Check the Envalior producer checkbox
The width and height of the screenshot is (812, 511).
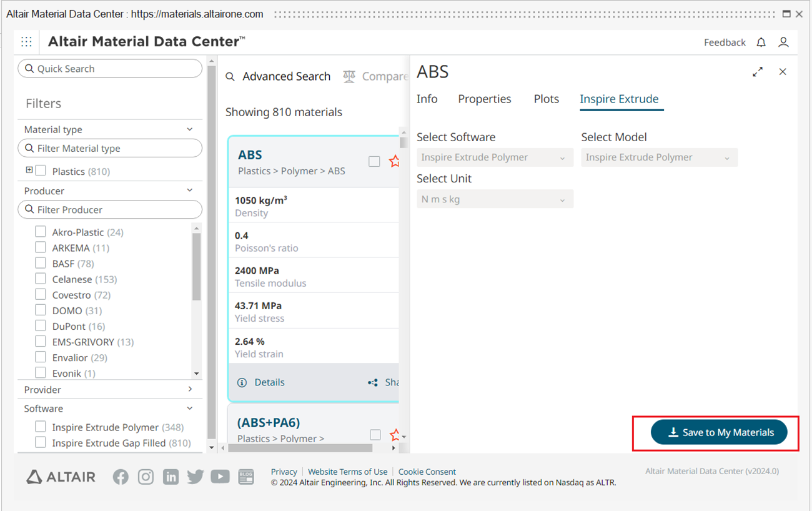pos(41,357)
